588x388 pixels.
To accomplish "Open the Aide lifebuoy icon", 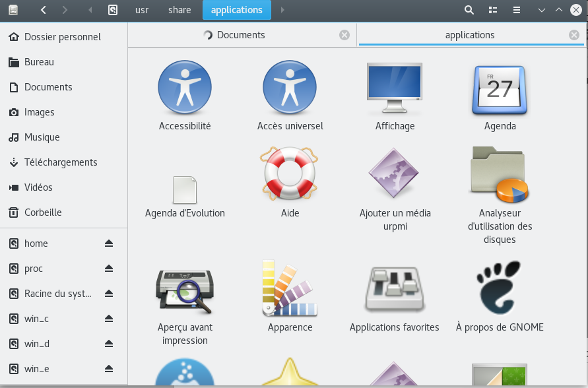I will click(x=289, y=173).
